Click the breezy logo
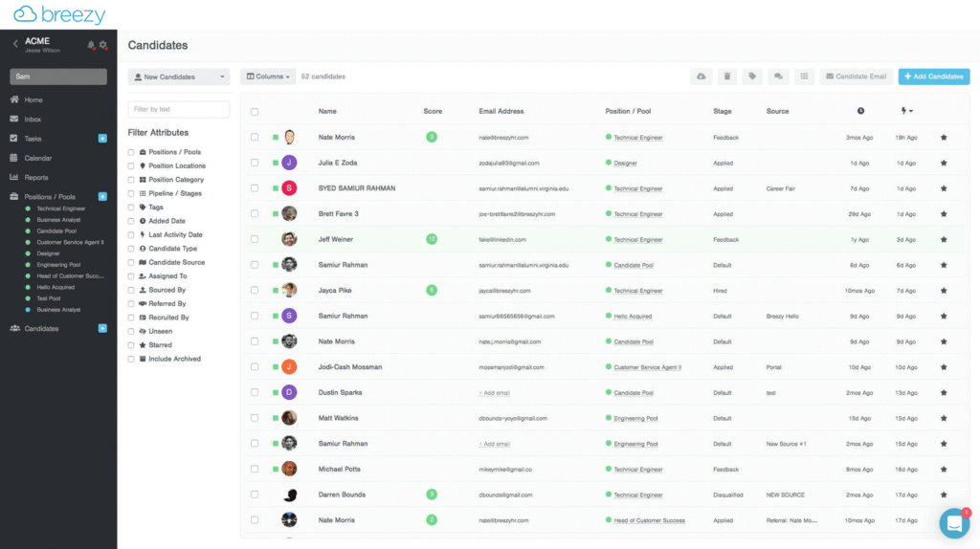The image size is (980, 549). click(x=59, y=13)
